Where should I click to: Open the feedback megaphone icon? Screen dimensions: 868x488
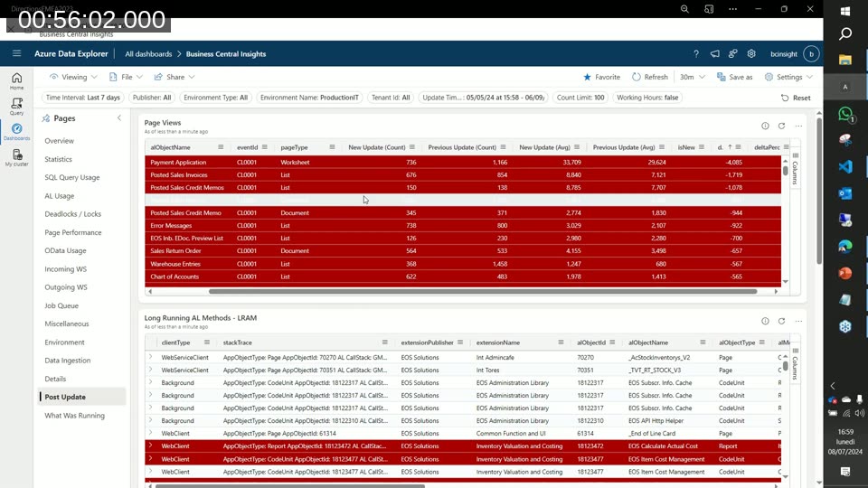(714, 53)
